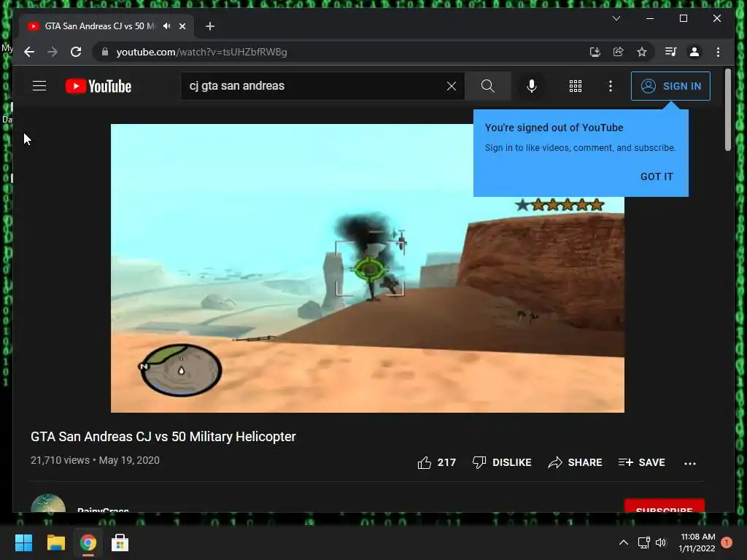Open the YouTube apps grid

click(576, 86)
